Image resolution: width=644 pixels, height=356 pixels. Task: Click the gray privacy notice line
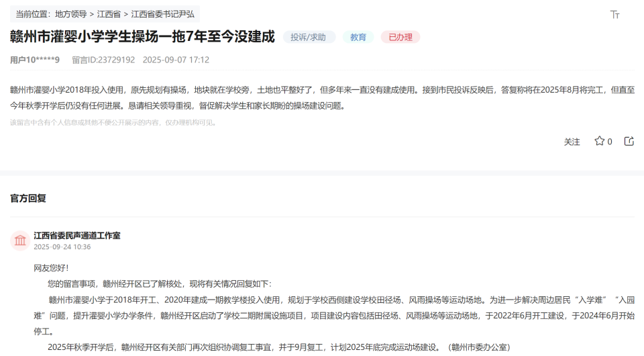114,122
